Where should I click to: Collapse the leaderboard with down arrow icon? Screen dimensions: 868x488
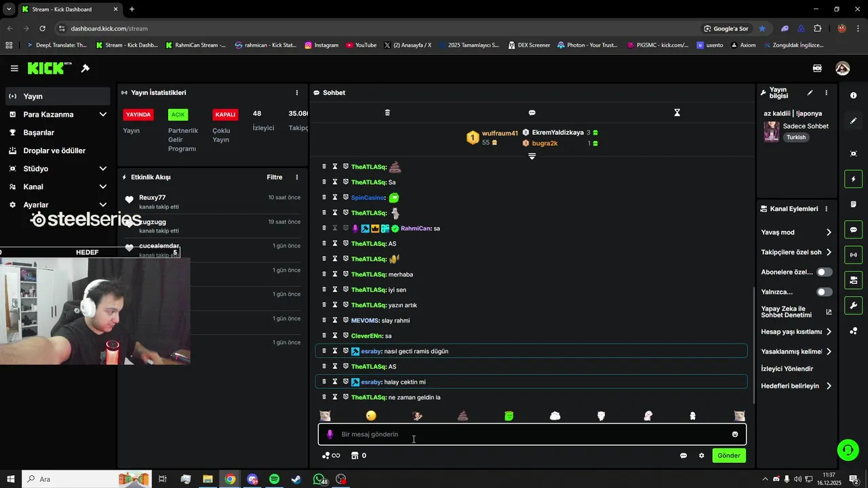point(532,156)
